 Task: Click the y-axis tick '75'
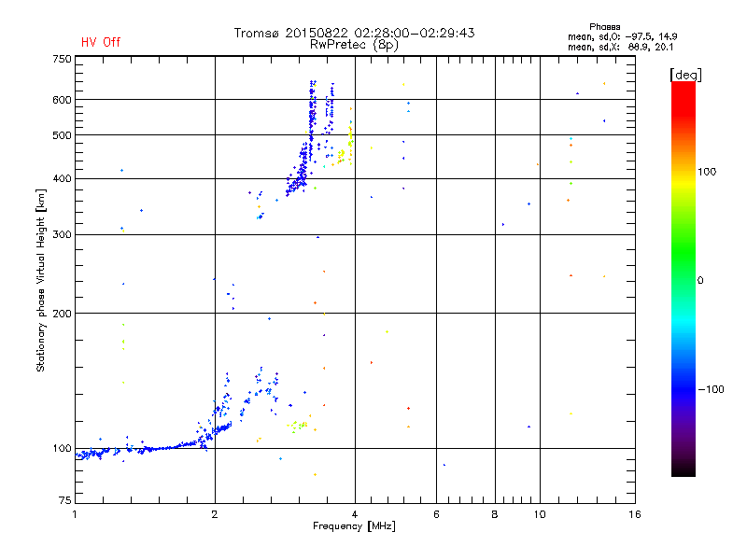[65, 500]
